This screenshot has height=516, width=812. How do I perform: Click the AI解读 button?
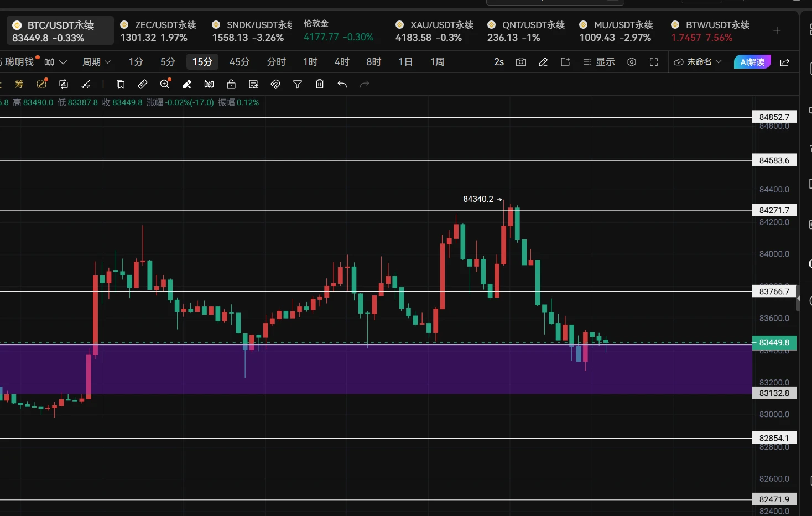(x=752, y=62)
